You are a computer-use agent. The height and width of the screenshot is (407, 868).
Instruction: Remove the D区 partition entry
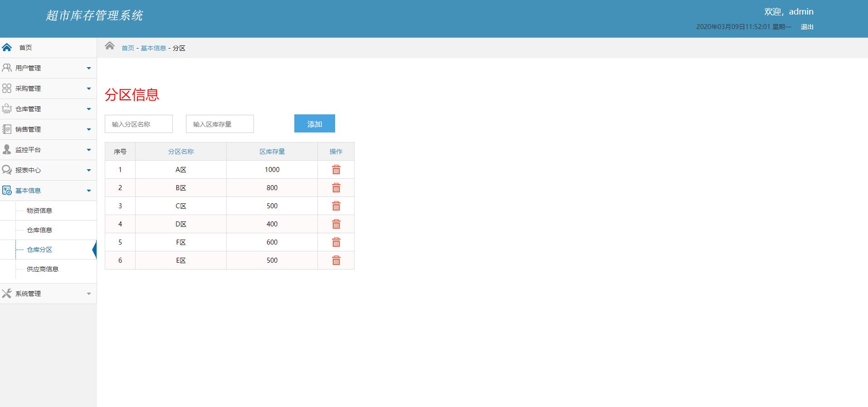[336, 224]
